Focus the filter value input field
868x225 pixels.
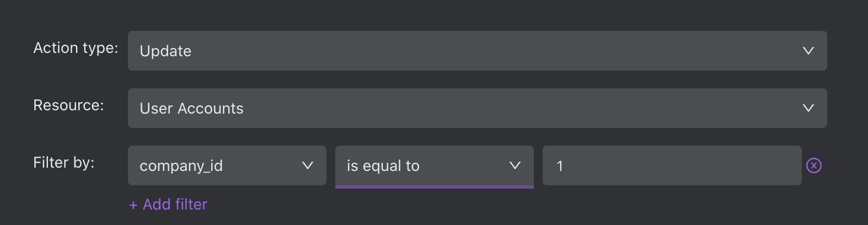(x=672, y=165)
